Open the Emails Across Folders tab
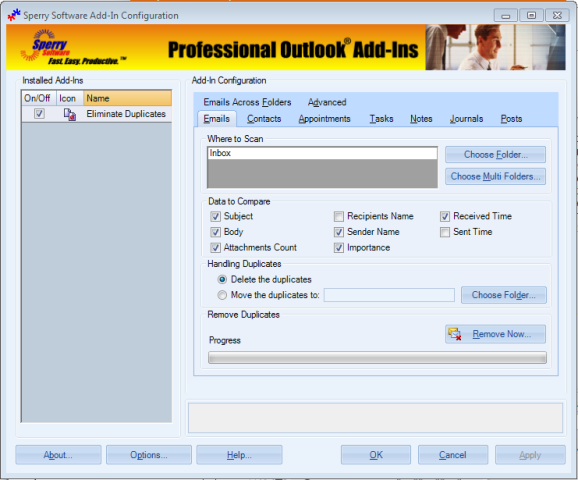The width and height of the screenshot is (578, 480). tap(247, 102)
